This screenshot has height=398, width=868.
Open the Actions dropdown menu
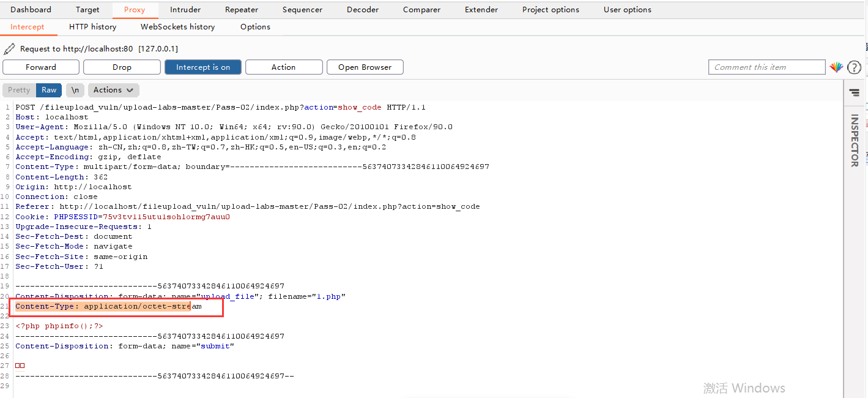pyautogui.click(x=114, y=90)
